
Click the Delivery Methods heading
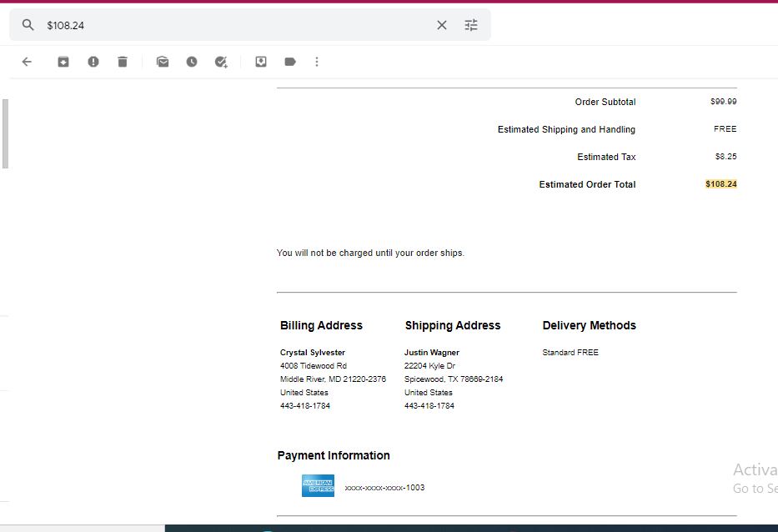click(589, 325)
